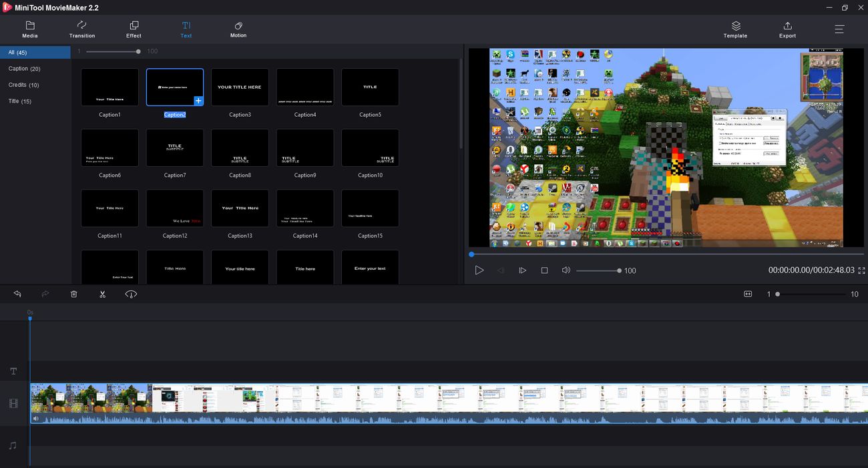This screenshot has height=468, width=868.
Task: Click the Caption2 label text
Action: (175, 115)
